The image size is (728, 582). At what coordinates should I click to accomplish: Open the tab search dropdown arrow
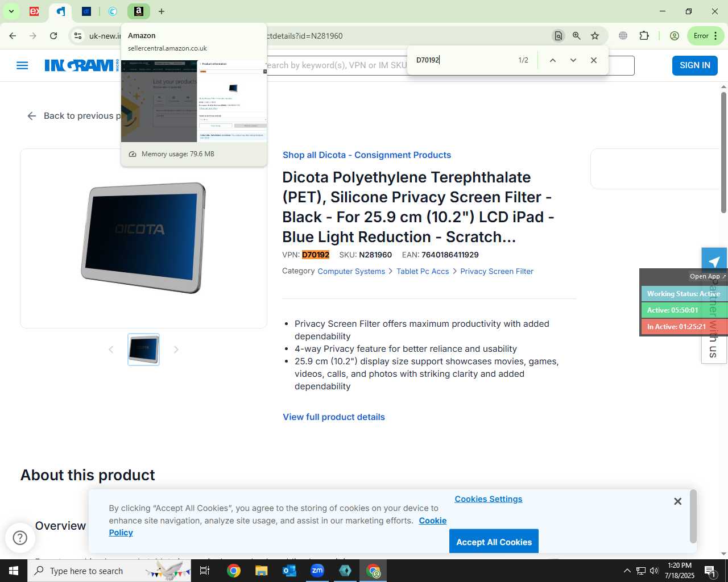coord(11,11)
